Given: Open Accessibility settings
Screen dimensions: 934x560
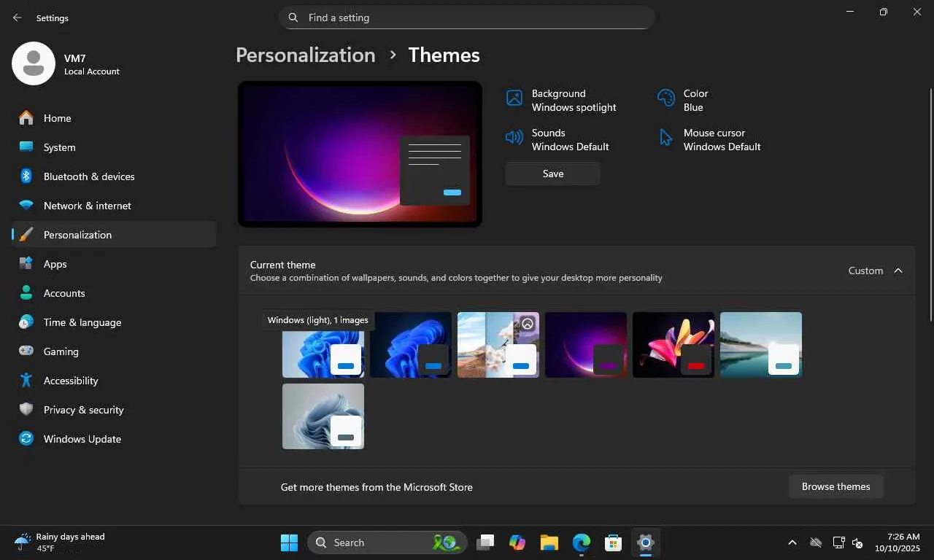Looking at the screenshot, I should 114,381.
